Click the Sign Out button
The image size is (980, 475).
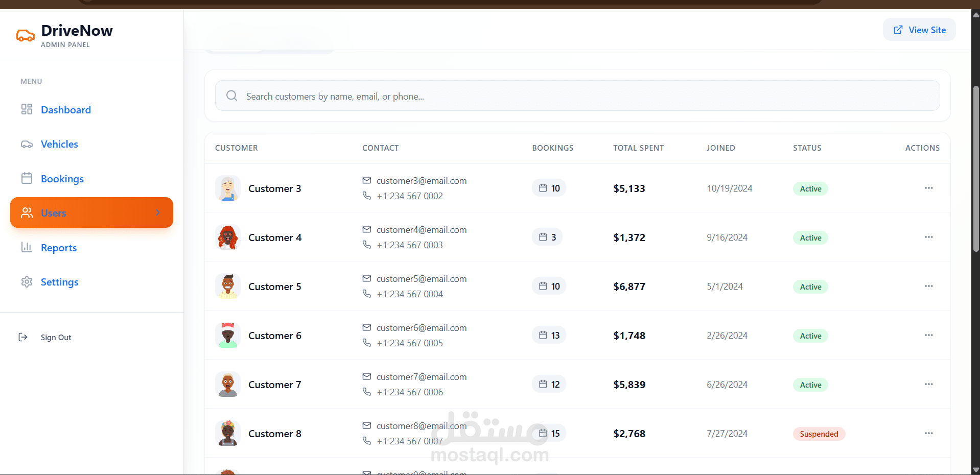point(56,337)
